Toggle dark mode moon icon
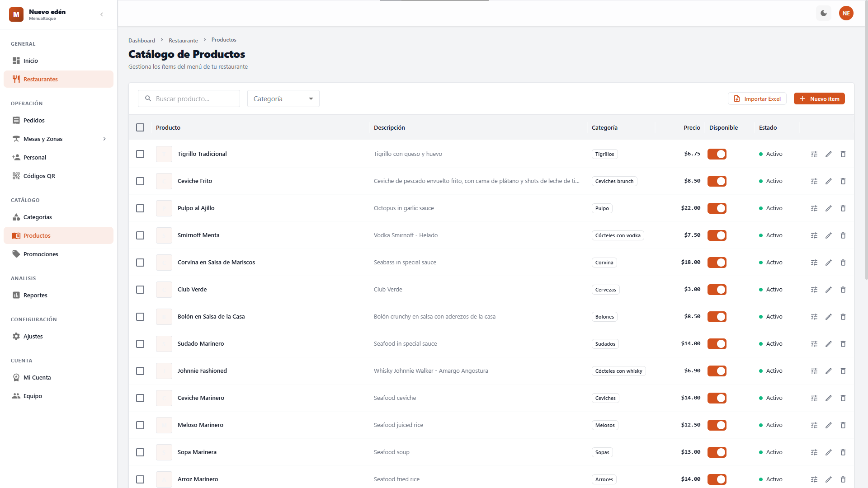The height and width of the screenshot is (488, 868). click(824, 13)
